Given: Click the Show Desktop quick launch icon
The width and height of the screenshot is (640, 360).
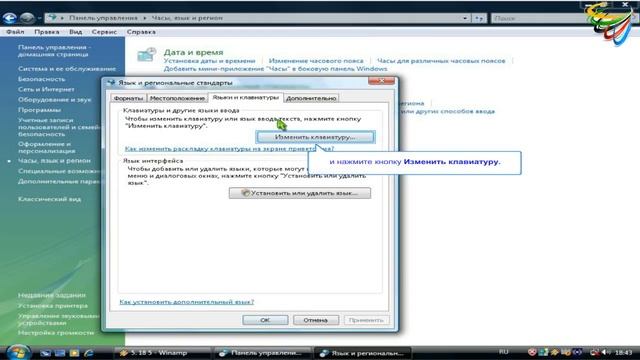Looking at the screenshot, I should click(46, 353).
